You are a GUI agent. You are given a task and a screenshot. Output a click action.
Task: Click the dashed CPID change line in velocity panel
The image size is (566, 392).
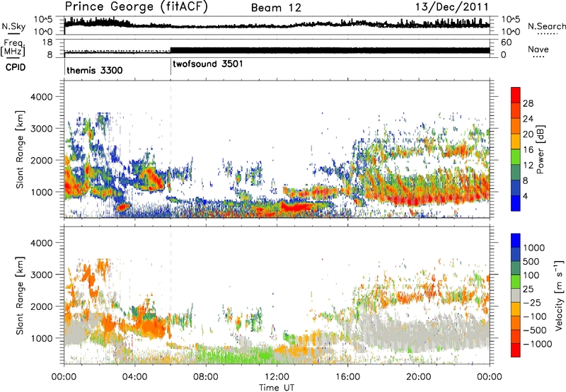pyautogui.click(x=171, y=294)
